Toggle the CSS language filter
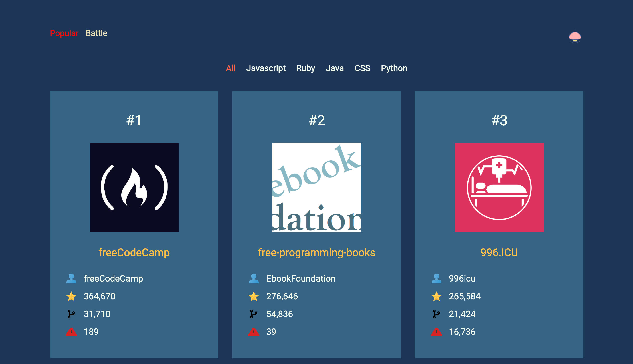The image size is (633, 364). tap(362, 68)
